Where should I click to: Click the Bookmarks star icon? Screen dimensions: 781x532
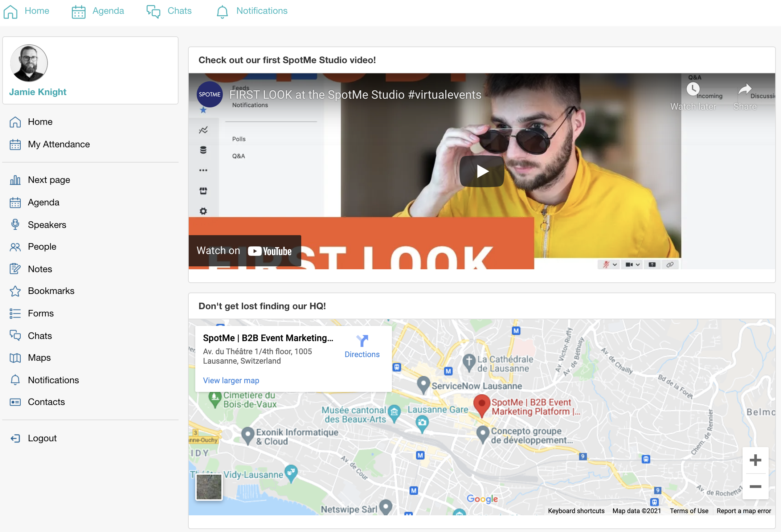point(15,291)
